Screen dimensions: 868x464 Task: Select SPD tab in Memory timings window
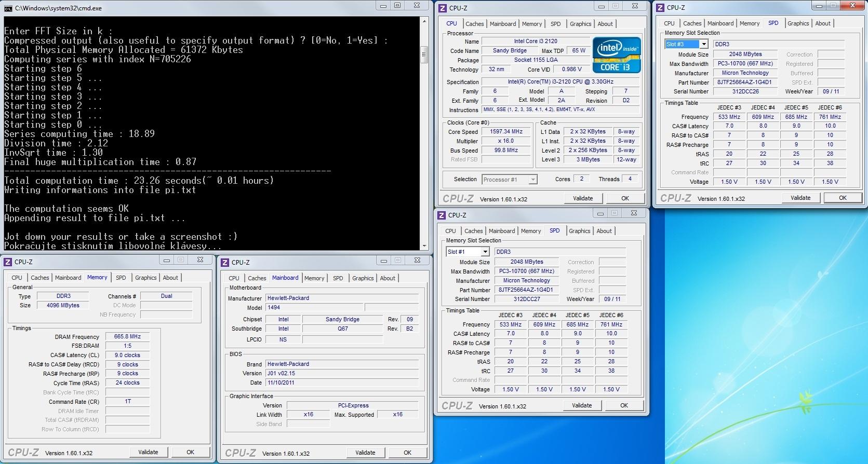click(121, 278)
